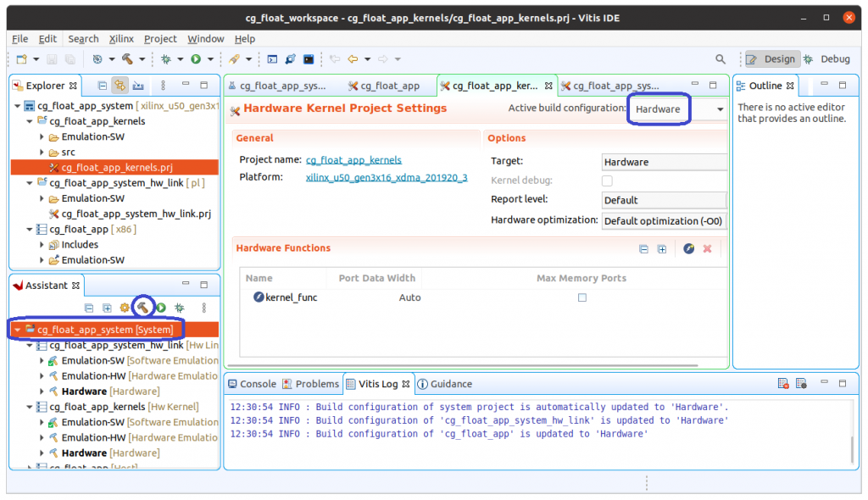The image size is (868, 500).
Task: Click the hammer Build icon in main toolbar
Action: 127,58
